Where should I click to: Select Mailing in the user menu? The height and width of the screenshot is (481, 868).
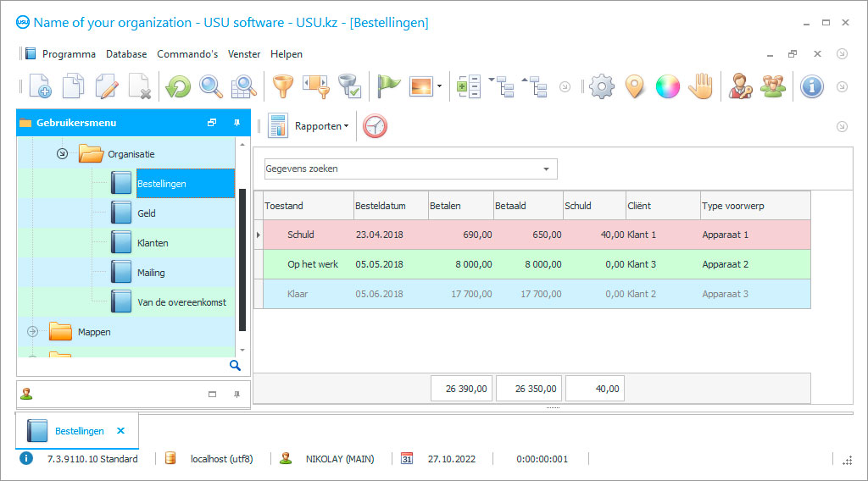(x=151, y=273)
